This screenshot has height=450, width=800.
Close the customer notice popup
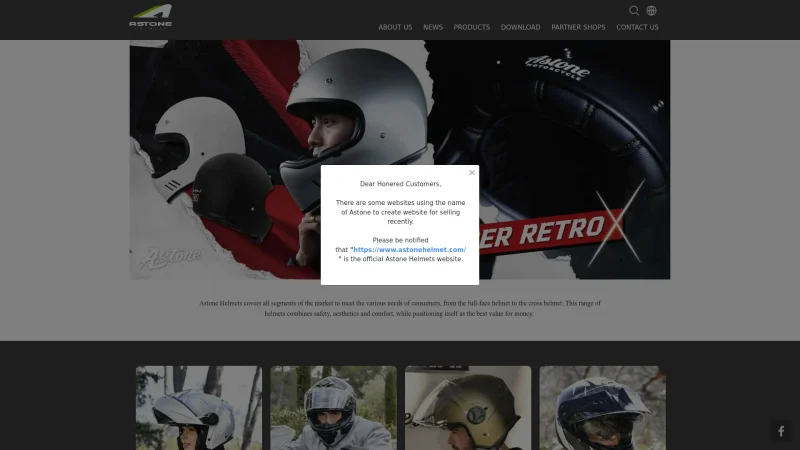tap(472, 172)
